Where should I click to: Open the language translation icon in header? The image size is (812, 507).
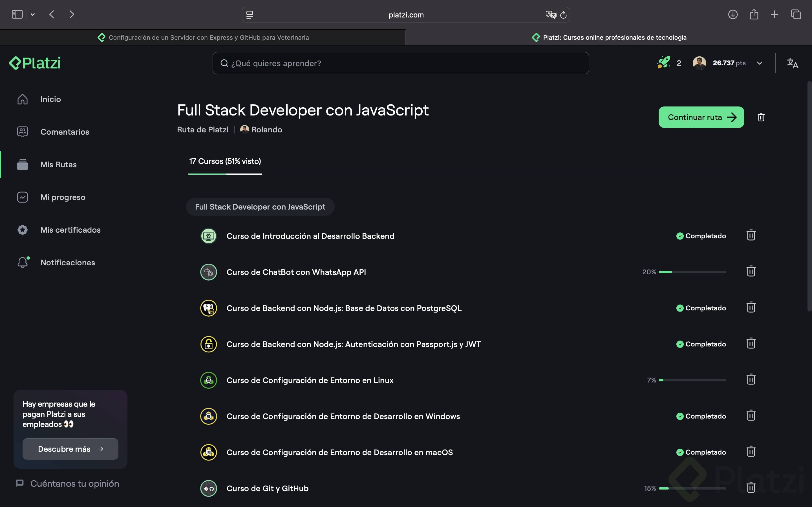pyautogui.click(x=792, y=63)
